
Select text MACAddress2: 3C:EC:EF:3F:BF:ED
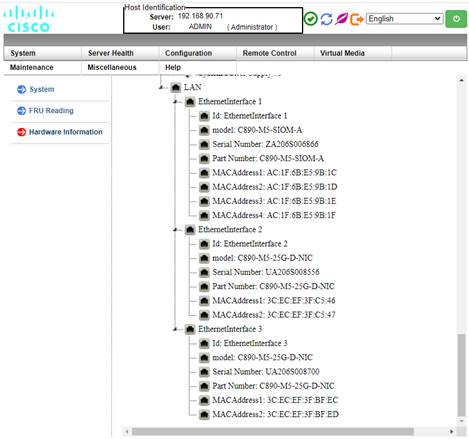276,414
